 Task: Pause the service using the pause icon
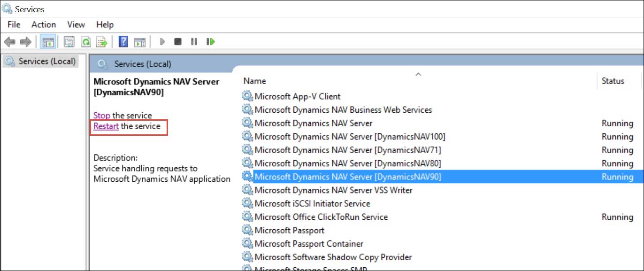tap(194, 41)
